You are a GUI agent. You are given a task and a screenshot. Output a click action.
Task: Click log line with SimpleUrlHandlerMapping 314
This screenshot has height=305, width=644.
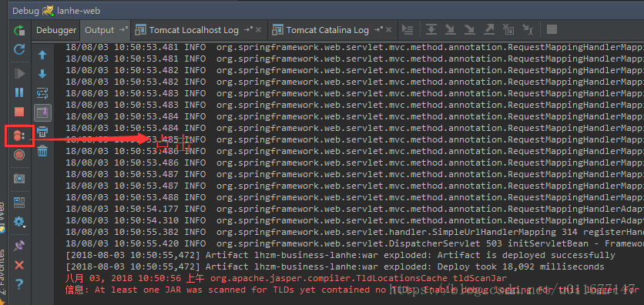click(x=355, y=233)
